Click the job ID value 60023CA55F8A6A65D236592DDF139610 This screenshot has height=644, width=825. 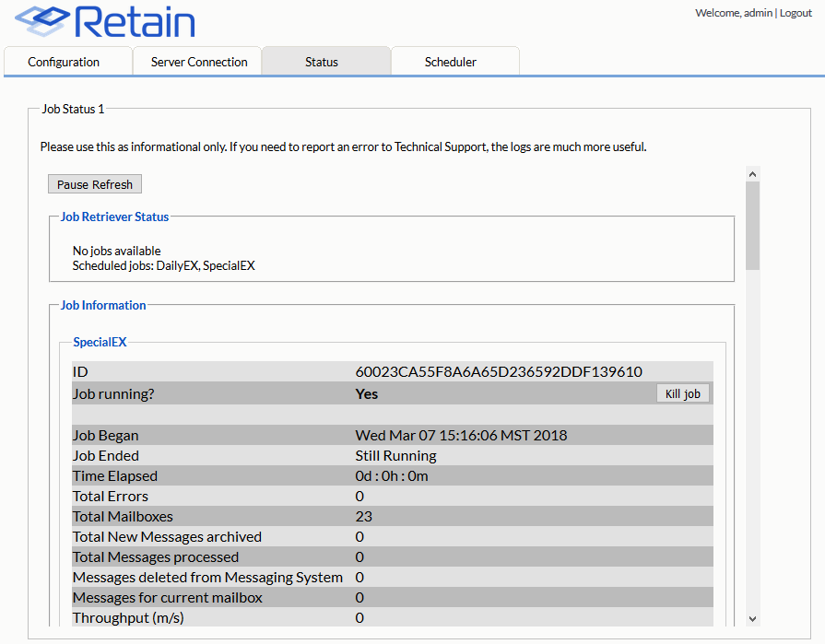coord(499,372)
